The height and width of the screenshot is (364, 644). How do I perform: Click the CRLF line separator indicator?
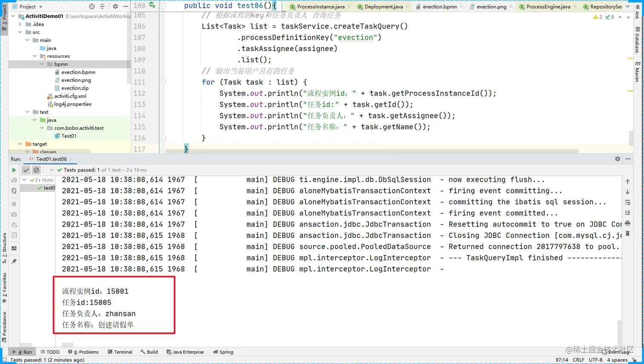coord(578,360)
